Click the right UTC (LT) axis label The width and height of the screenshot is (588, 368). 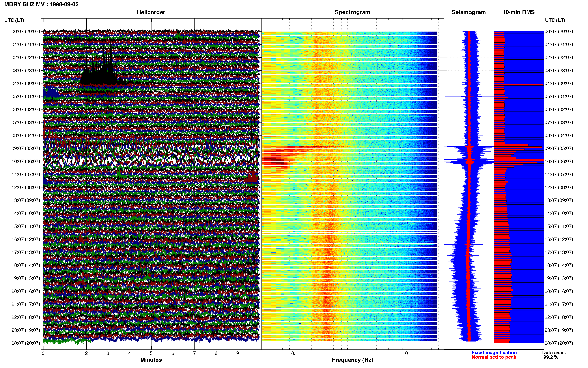coord(555,20)
